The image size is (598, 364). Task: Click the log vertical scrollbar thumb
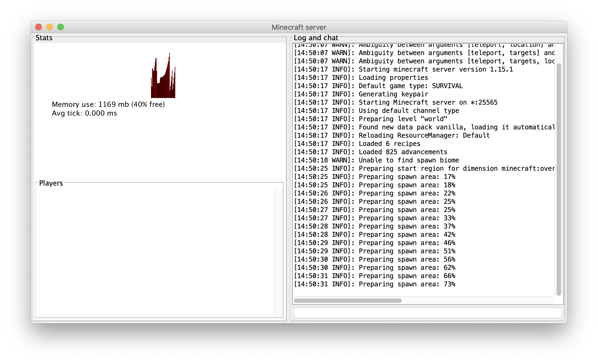point(559,179)
